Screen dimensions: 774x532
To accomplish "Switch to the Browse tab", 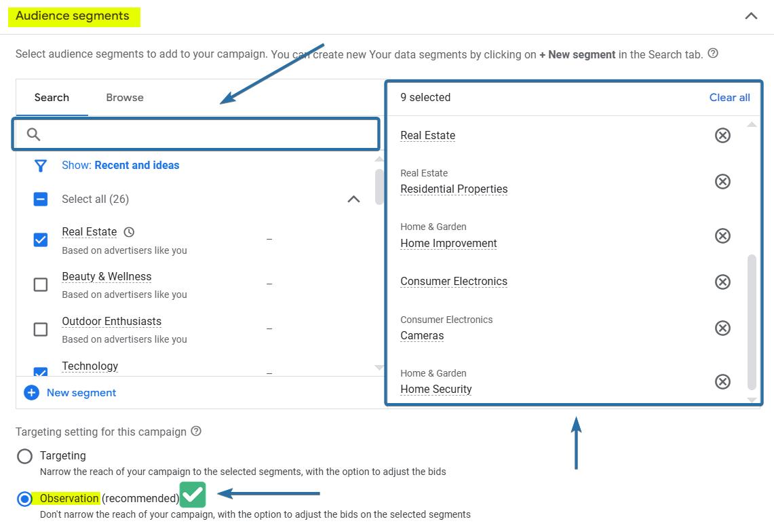I will point(125,98).
